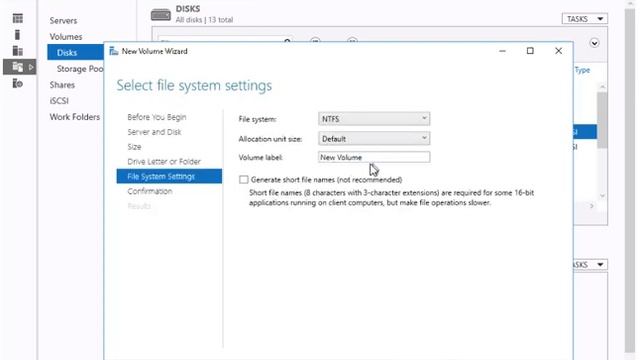Go to the Size wizard step

134,147
